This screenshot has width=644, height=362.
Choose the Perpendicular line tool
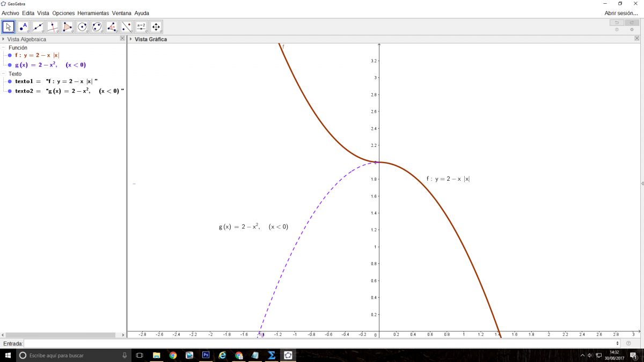pos(53,27)
